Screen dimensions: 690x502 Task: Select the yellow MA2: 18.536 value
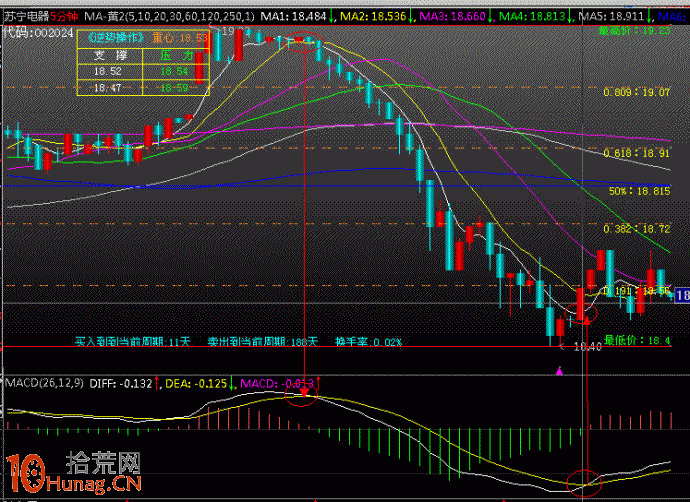[x=373, y=17]
